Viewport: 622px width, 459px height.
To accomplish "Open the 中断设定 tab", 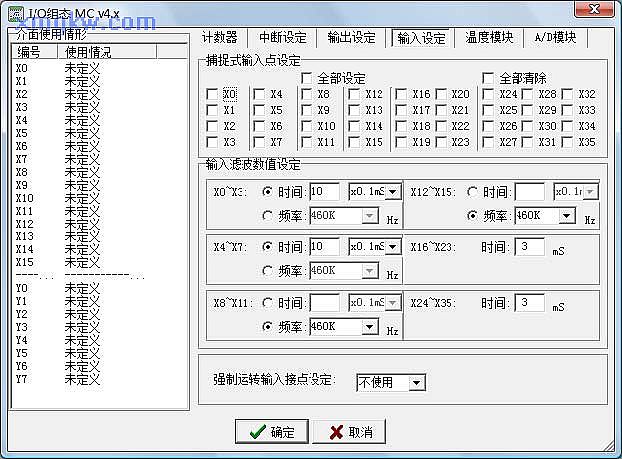I will click(x=283, y=38).
